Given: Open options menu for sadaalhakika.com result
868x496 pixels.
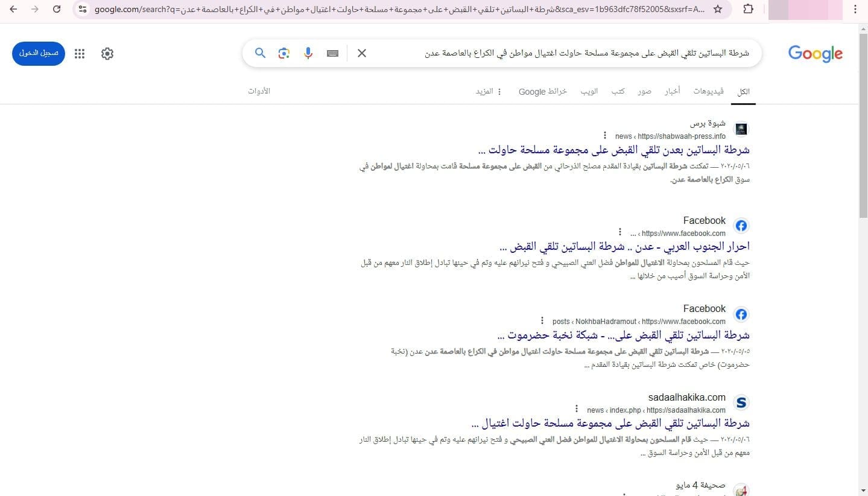Looking at the screenshot, I should click(x=577, y=409).
